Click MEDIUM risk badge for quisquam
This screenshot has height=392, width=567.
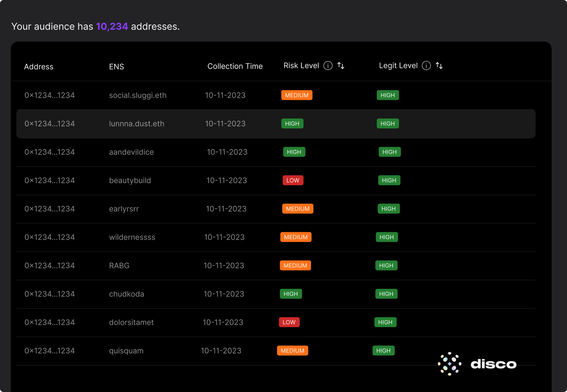point(292,351)
